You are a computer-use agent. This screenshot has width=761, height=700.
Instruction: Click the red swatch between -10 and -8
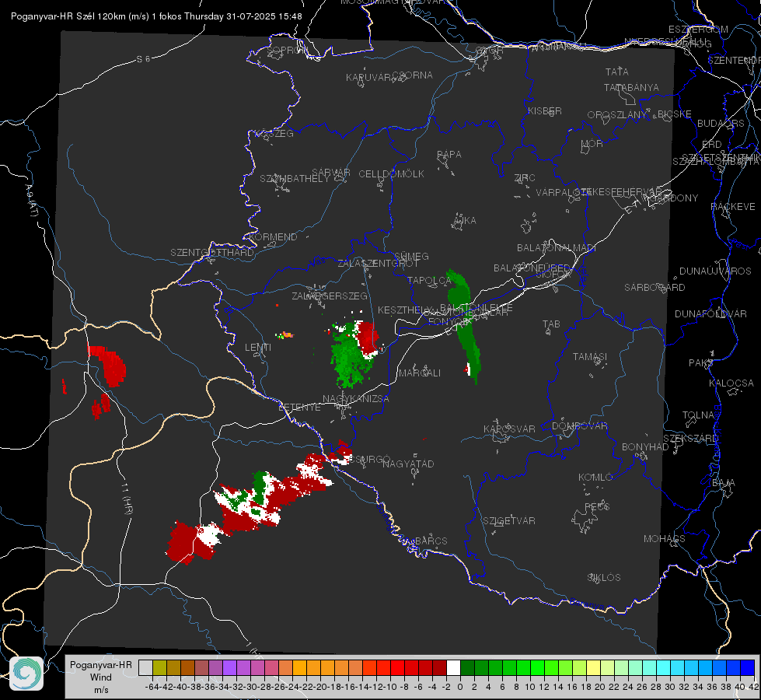tap(397, 668)
